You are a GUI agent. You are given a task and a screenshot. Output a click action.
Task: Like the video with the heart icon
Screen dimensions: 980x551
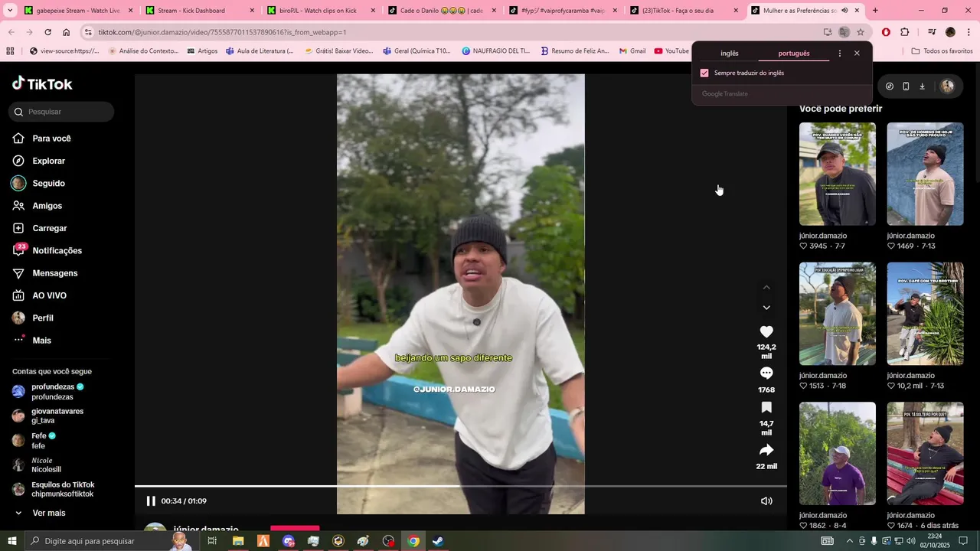click(766, 331)
